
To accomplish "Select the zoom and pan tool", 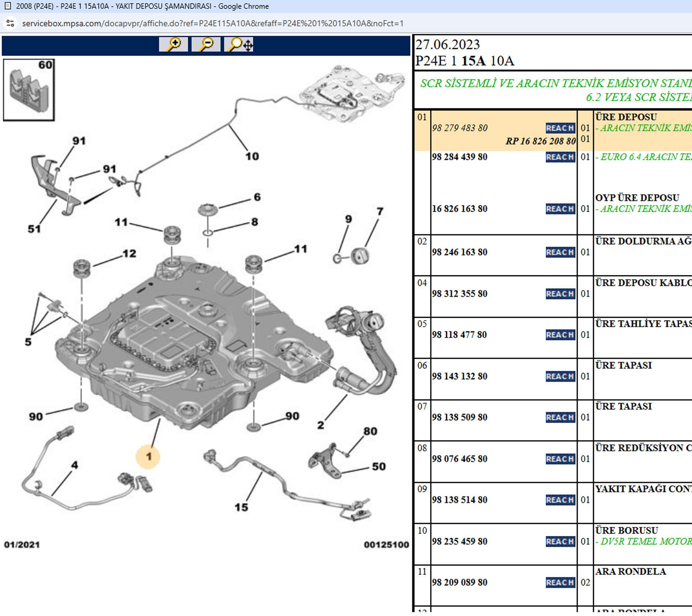I will pyautogui.click(x=239, y=44).
